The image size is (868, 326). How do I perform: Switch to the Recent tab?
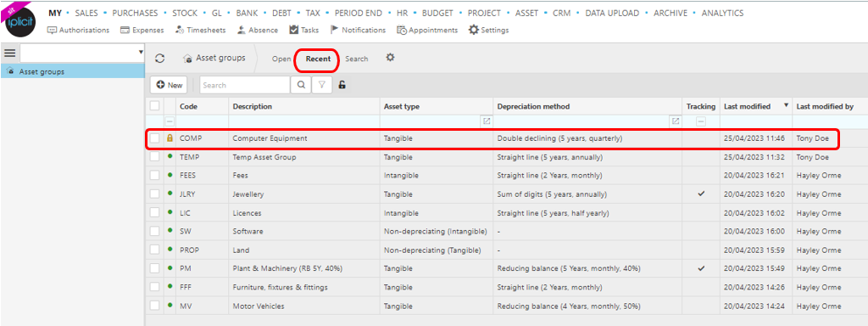[x=318, y=59]
